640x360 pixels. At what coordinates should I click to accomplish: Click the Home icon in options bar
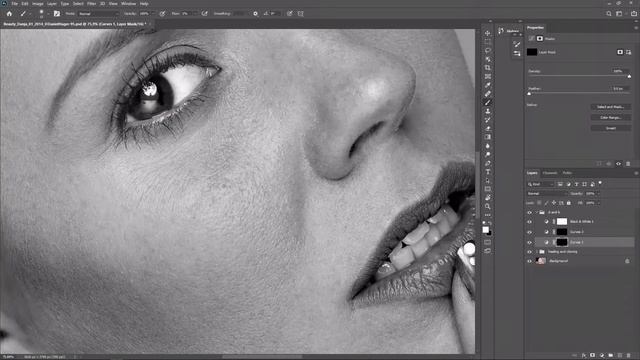coord(9,13)
